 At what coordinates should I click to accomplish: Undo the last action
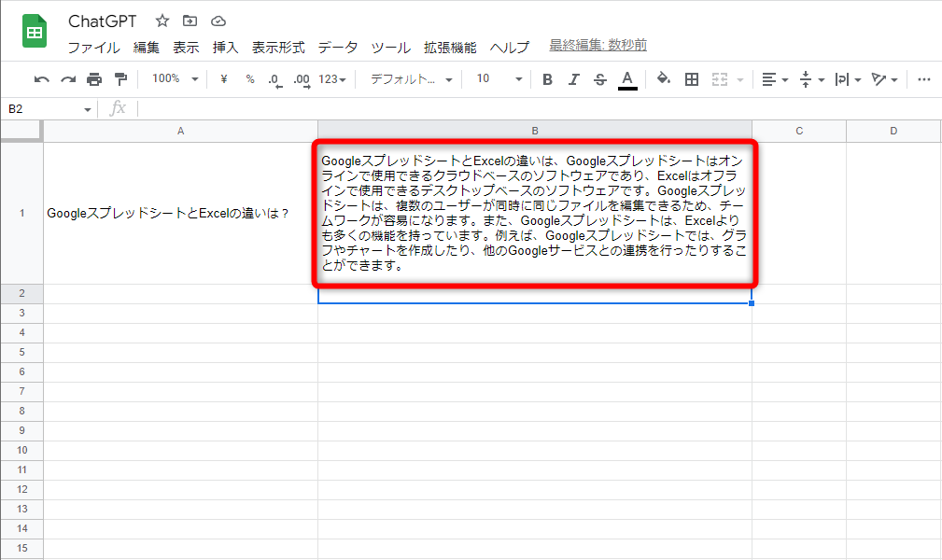pyautogui.click(x=40, y=78)
